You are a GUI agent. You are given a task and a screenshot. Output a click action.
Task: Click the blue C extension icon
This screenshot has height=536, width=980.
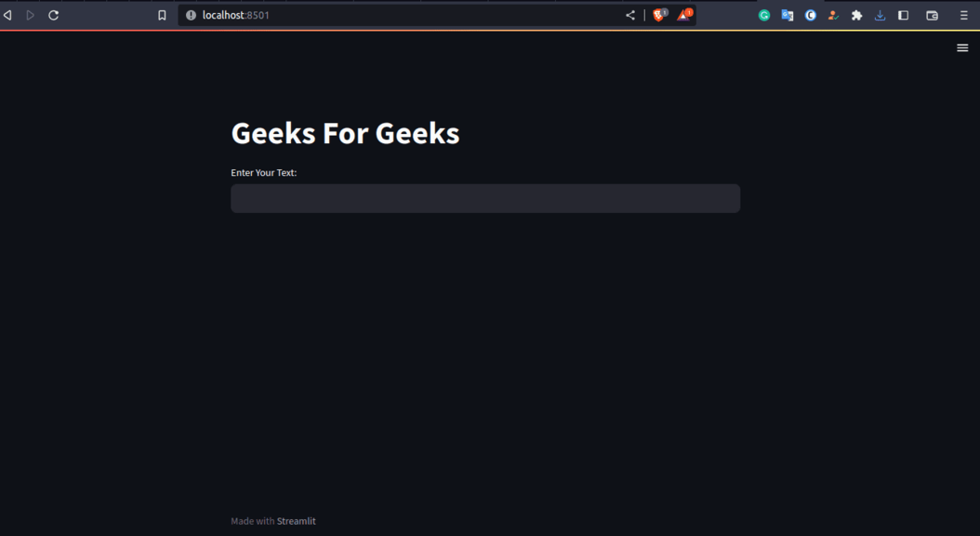point(810,16)
